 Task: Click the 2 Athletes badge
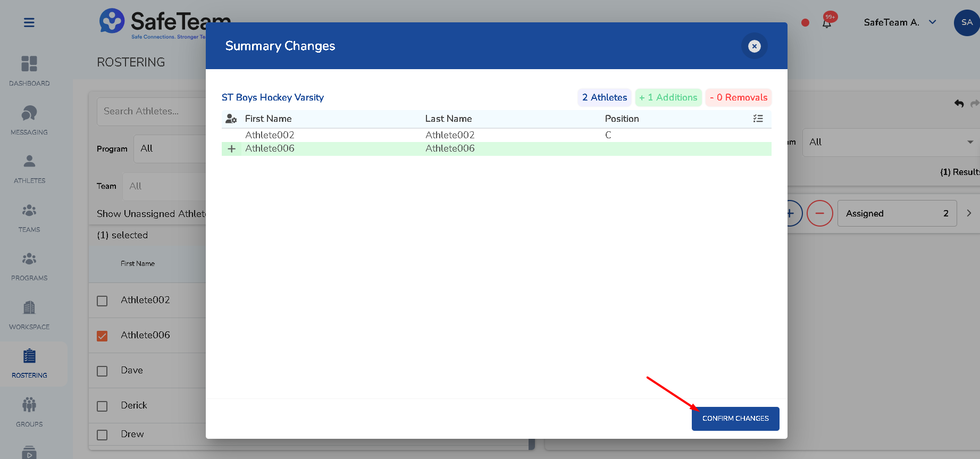pyautogui.click(x=605, y=97)
